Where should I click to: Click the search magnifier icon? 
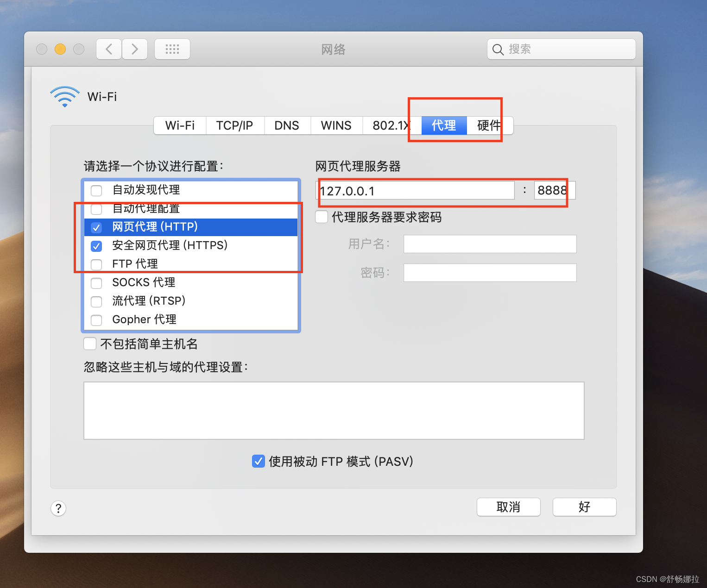pyautogui.click(x=498, y=50)
